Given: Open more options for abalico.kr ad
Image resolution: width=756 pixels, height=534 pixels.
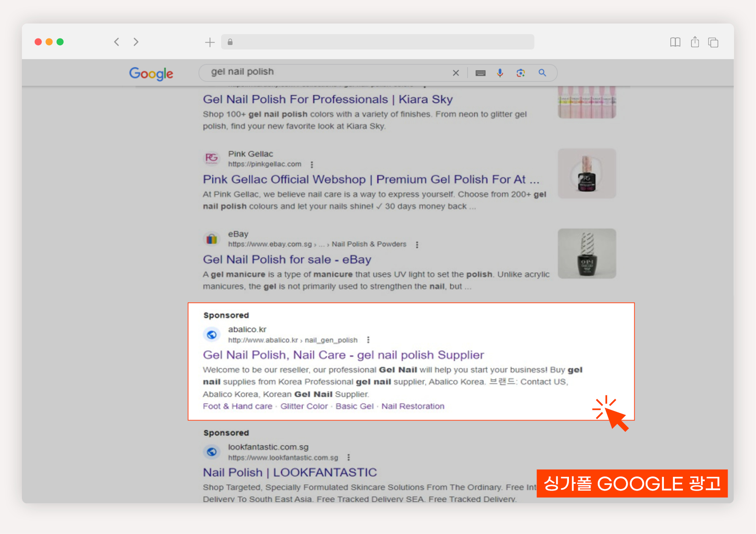Looking at the screenshot, I should click(368, 340).
